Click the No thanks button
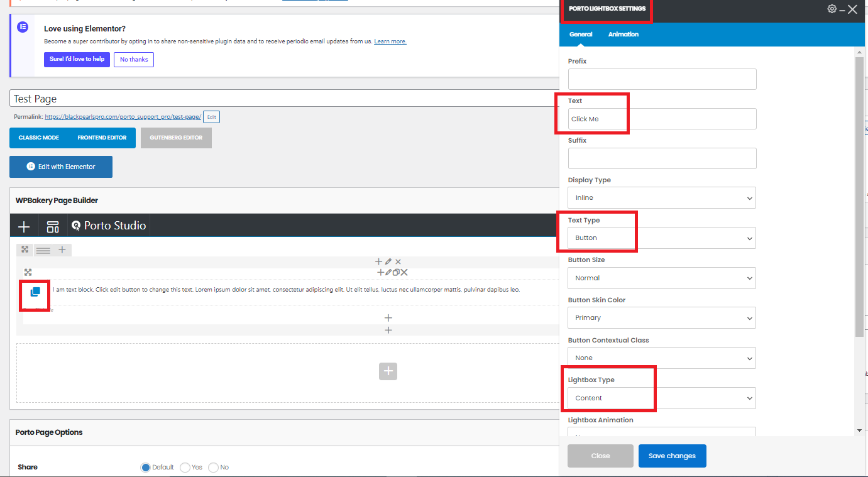Viewport: 868px width, 477px height. pyautogui.click(x=134, y=59)
